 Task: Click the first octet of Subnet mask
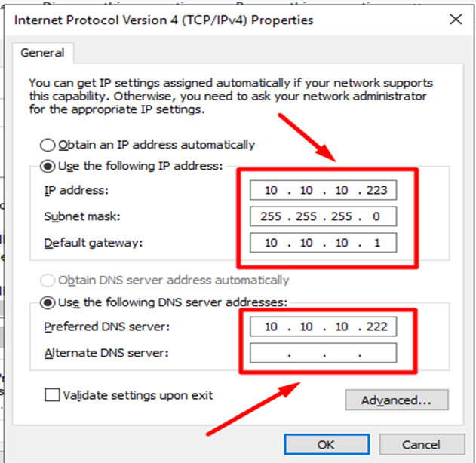[272, 217]
